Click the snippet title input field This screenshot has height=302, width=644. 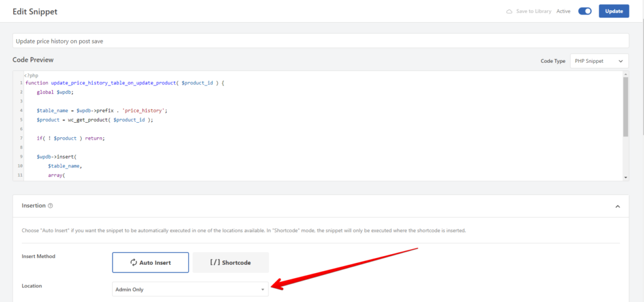tap(321, 41)
